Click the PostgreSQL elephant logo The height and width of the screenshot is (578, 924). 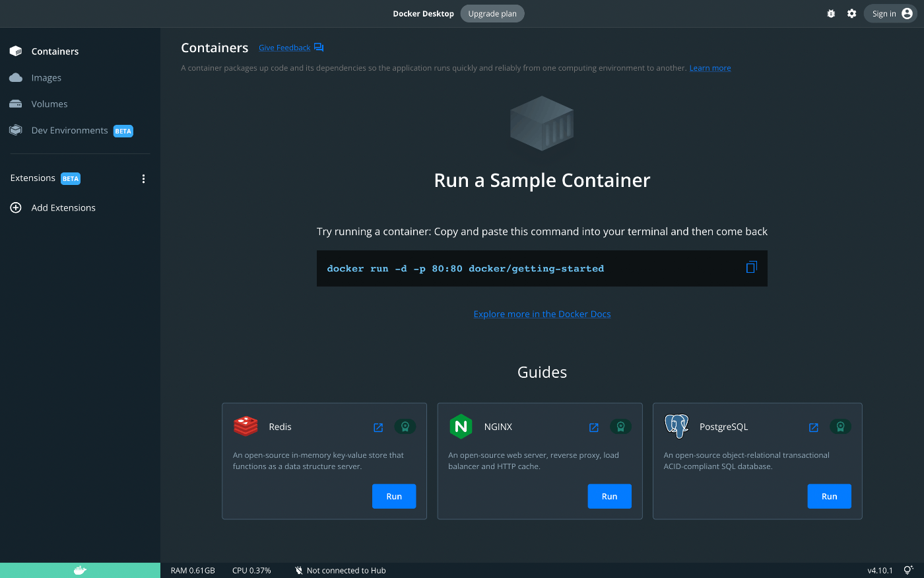(x=676, y=426)
